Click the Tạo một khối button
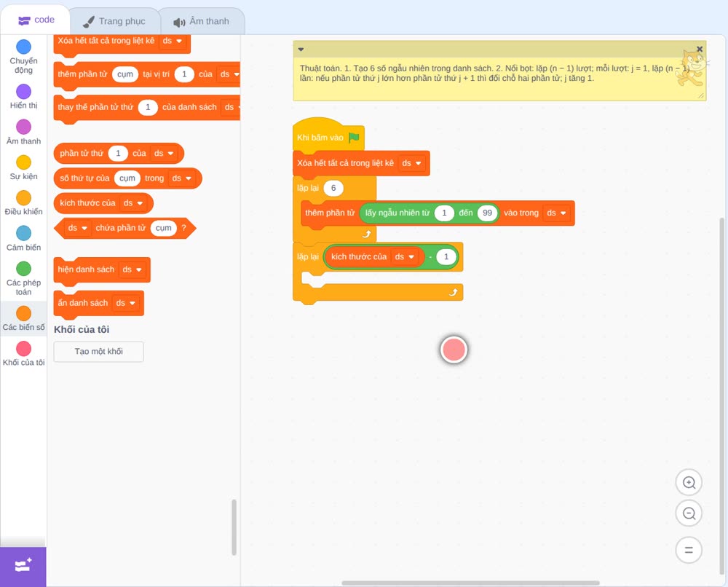 point(99,352)
